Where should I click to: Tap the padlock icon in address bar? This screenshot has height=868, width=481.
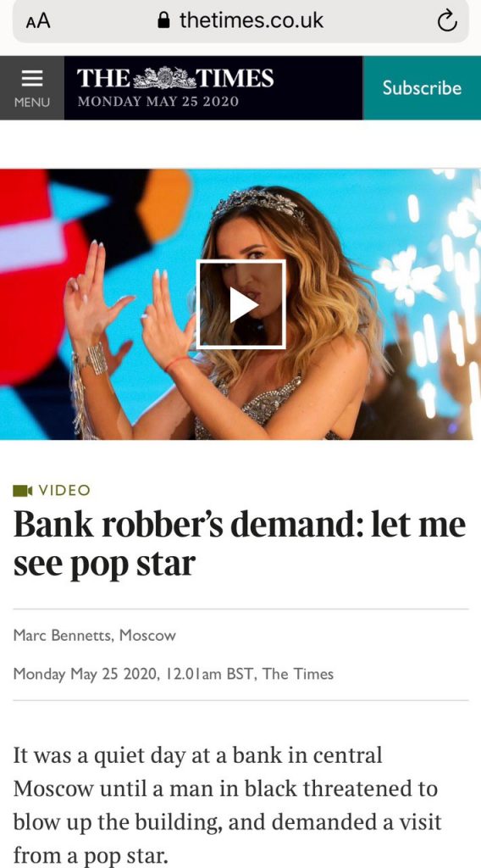(163, 21)
